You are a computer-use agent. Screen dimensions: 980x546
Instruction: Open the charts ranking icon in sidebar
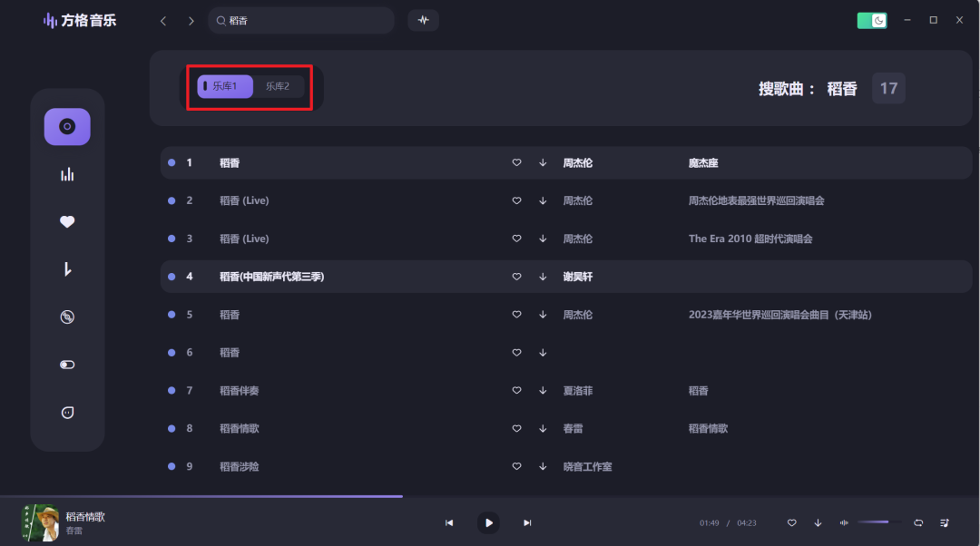(67, 174)
